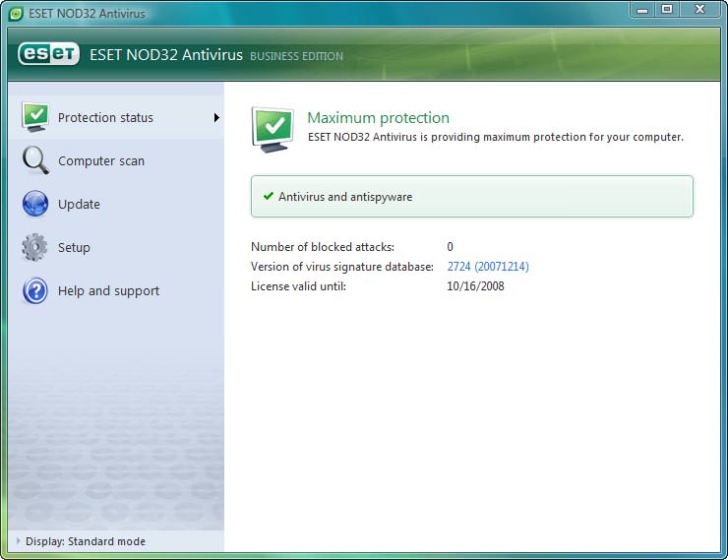Select the Protection status menu label
The width and height of the screenshot is (728, 560).
click(x=105, y=118)
